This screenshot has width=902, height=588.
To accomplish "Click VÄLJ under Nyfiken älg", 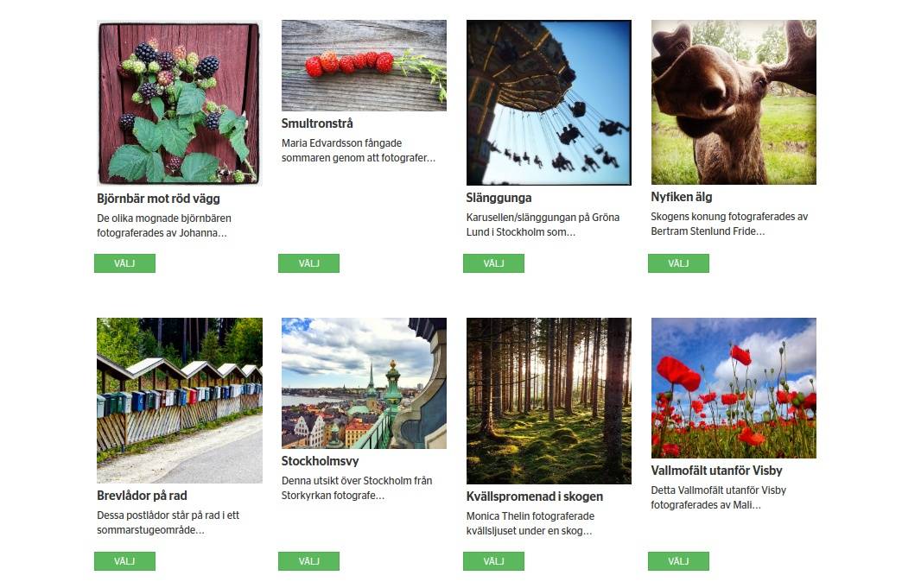I will pos(678,263).
